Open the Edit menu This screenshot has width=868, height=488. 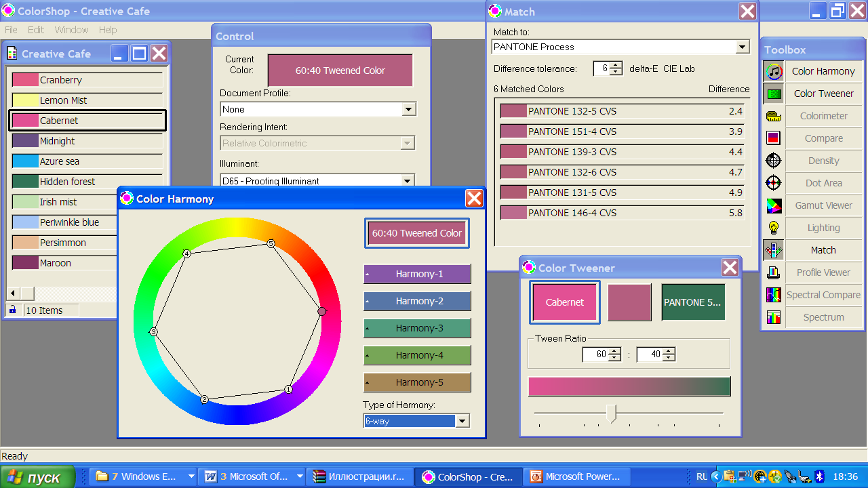pyautogui.click(x=36, y=30)
